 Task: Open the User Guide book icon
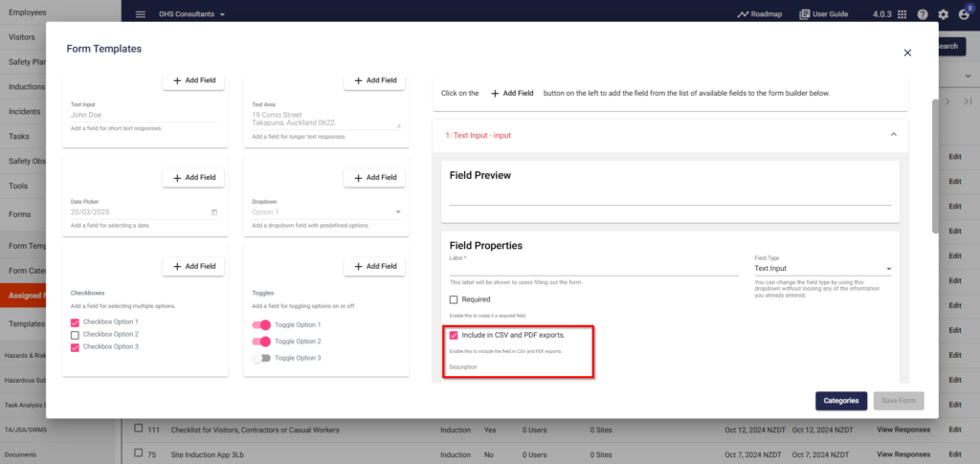(804, 14)
